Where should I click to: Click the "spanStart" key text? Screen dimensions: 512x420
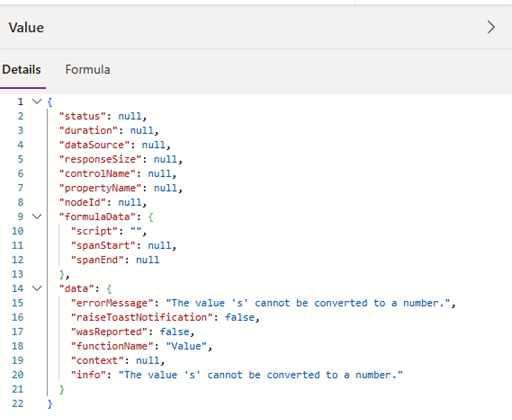point(103,246)
